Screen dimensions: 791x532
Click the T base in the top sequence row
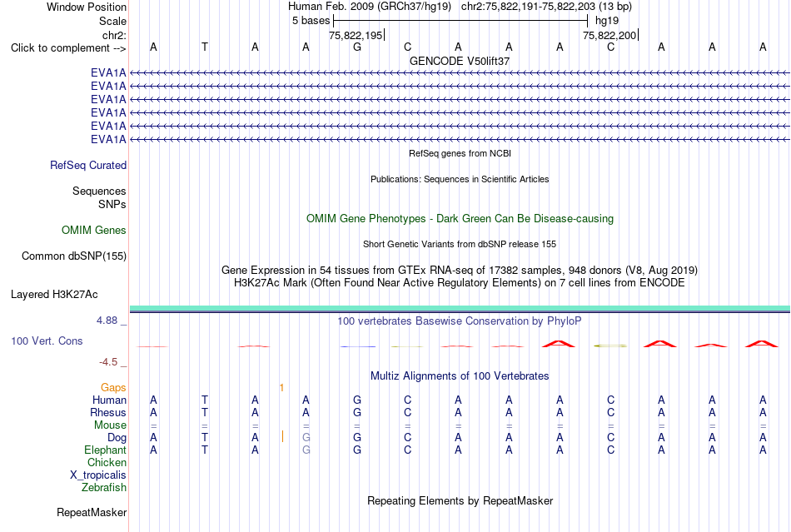(x=204, y=47)
